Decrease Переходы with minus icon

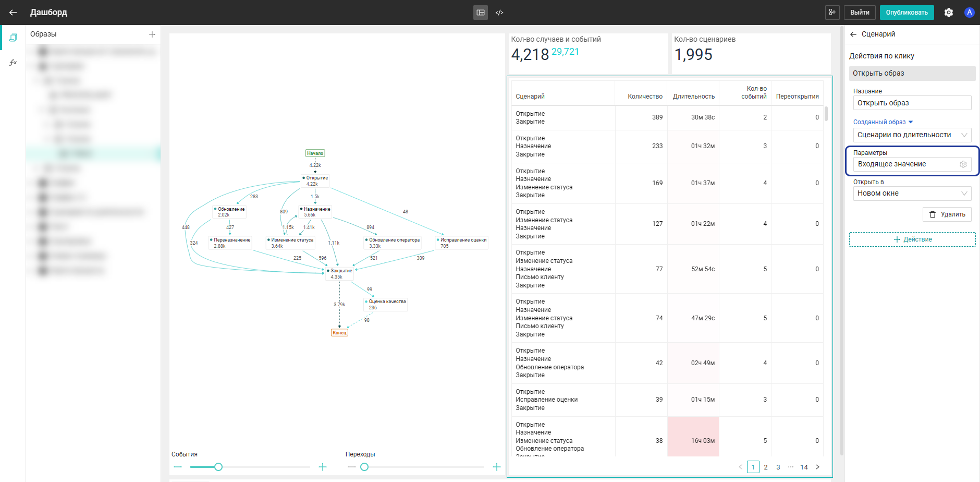(352, 467)
